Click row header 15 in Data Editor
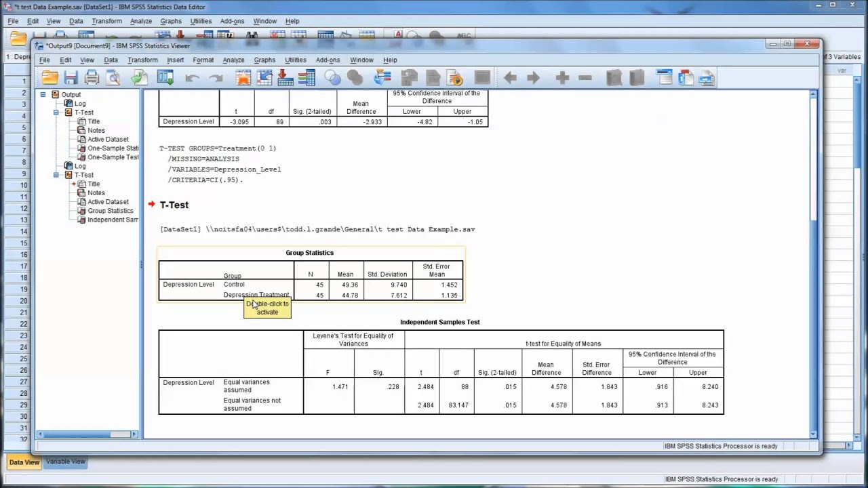This screenshot has height=488, width=868. click(24, 243)
